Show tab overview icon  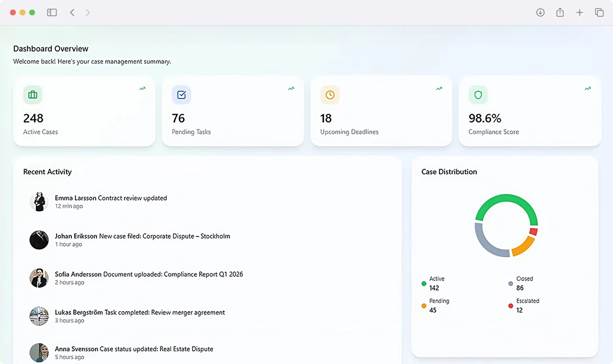point(599,12)
